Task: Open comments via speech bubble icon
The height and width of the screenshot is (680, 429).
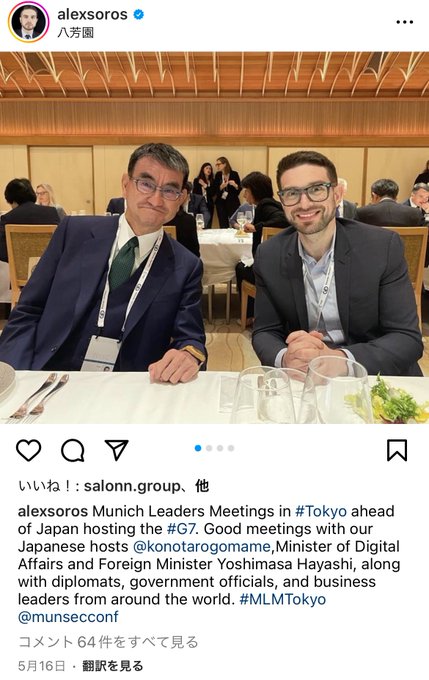Action: pyautogui.click(x=72, y=451)
